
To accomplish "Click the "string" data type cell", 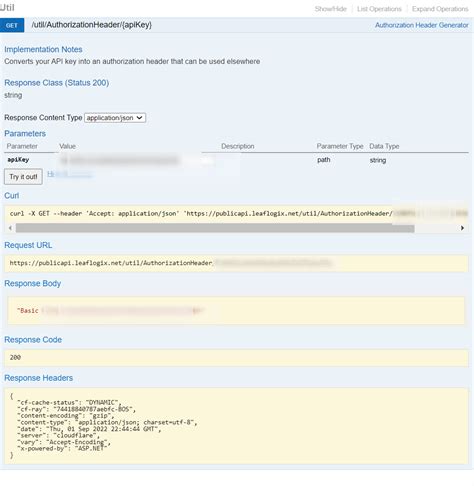I will (x=378, y=160).
